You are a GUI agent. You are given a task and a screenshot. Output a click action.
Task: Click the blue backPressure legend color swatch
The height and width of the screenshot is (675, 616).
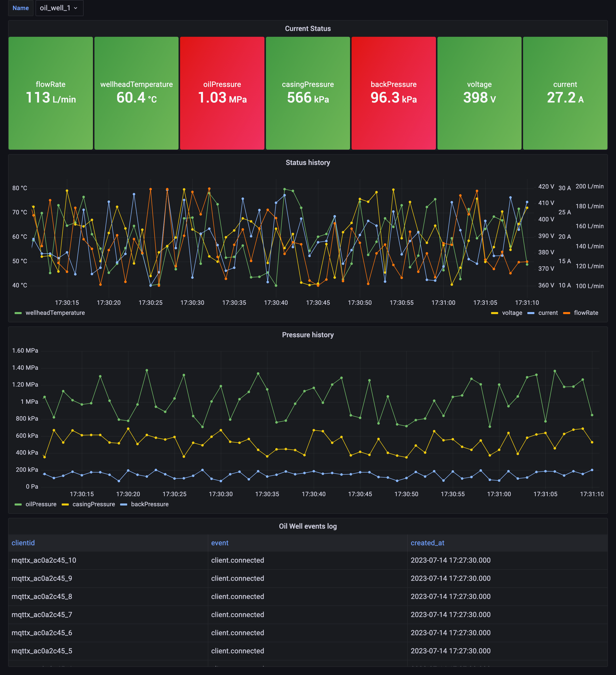point(124,504)
